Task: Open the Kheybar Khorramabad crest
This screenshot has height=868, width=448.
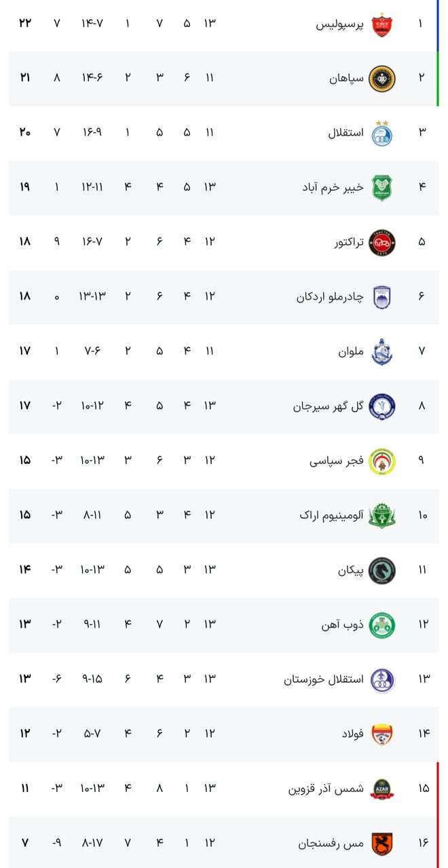Action: 381,187
